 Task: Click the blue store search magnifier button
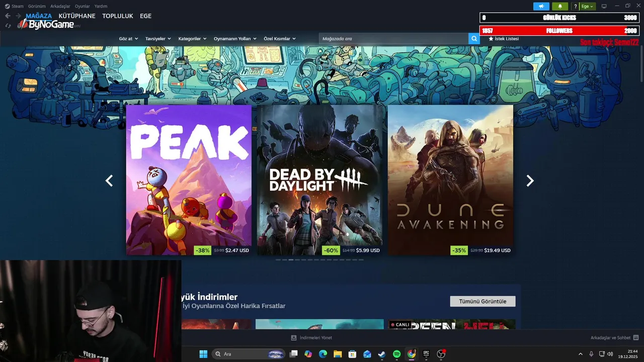(474, 39)
